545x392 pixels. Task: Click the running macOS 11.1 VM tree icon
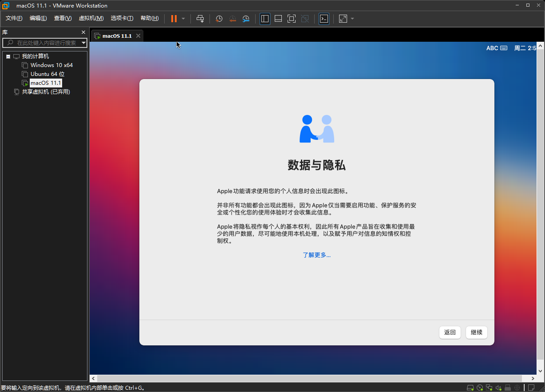[x=25, y=83]
